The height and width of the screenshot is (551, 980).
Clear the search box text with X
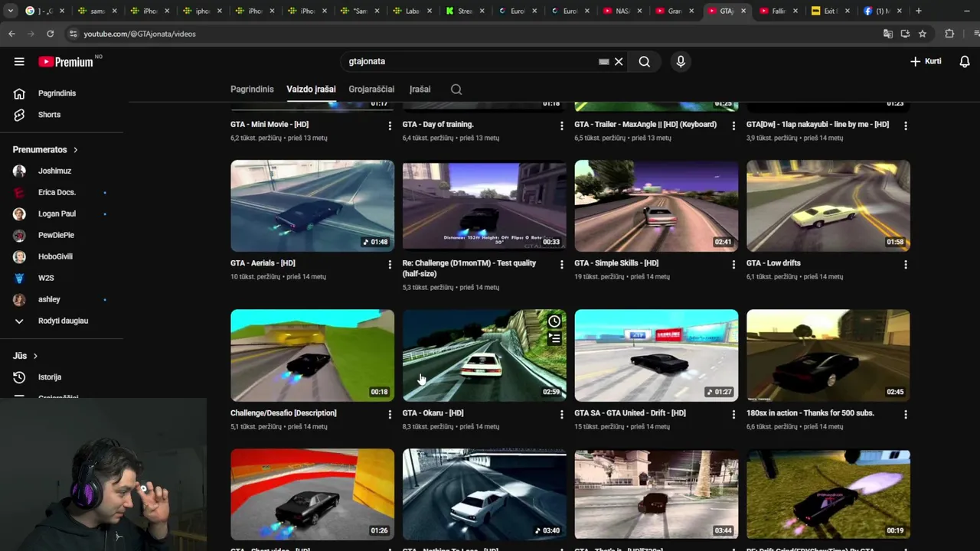click(619, 61)
